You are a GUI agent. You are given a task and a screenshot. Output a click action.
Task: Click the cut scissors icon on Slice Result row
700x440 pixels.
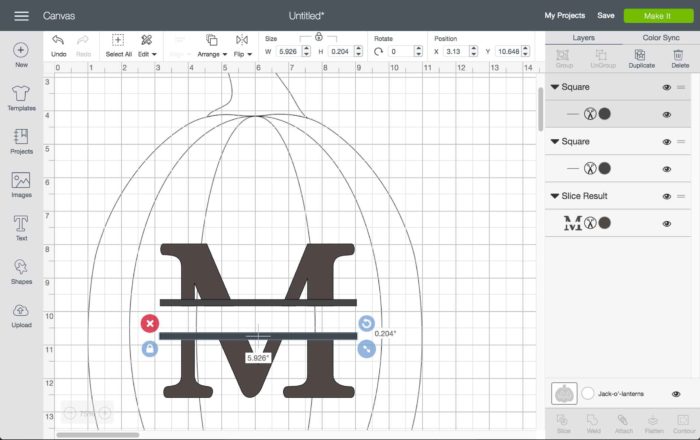pyautogui.click(x=590, y=223)
